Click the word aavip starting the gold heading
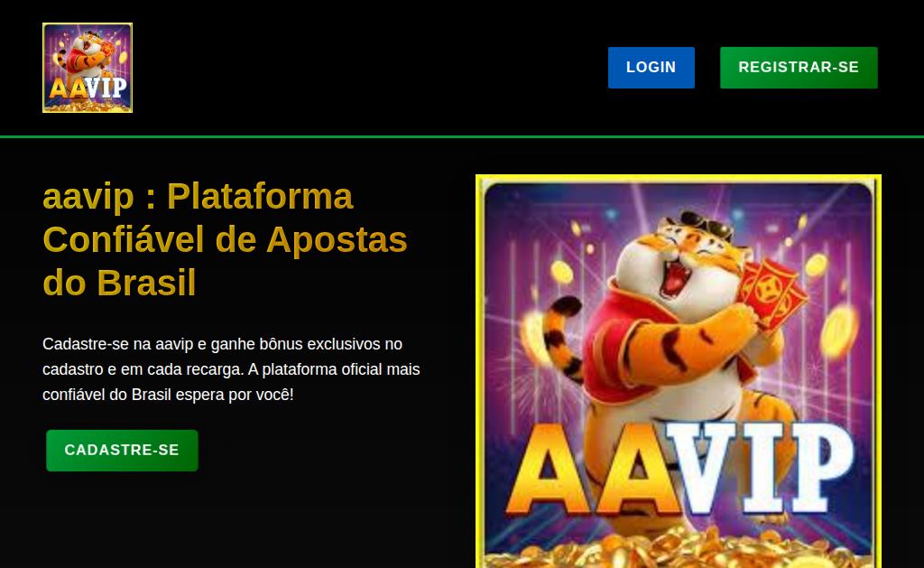 (x=88, y=197)
